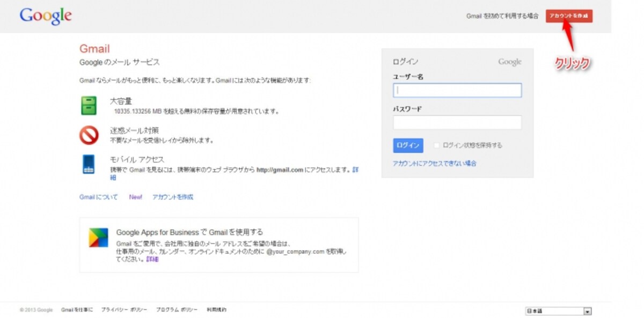Click the red Gmail heading
Viewport: 644px width, 318px height.
[94, 49]
